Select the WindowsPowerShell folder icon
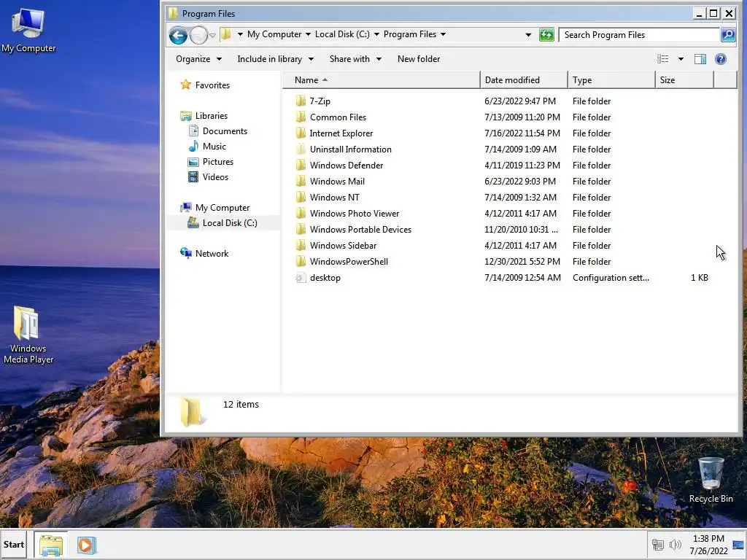This screenshot has height=560, width=747. tap(301, 262)
